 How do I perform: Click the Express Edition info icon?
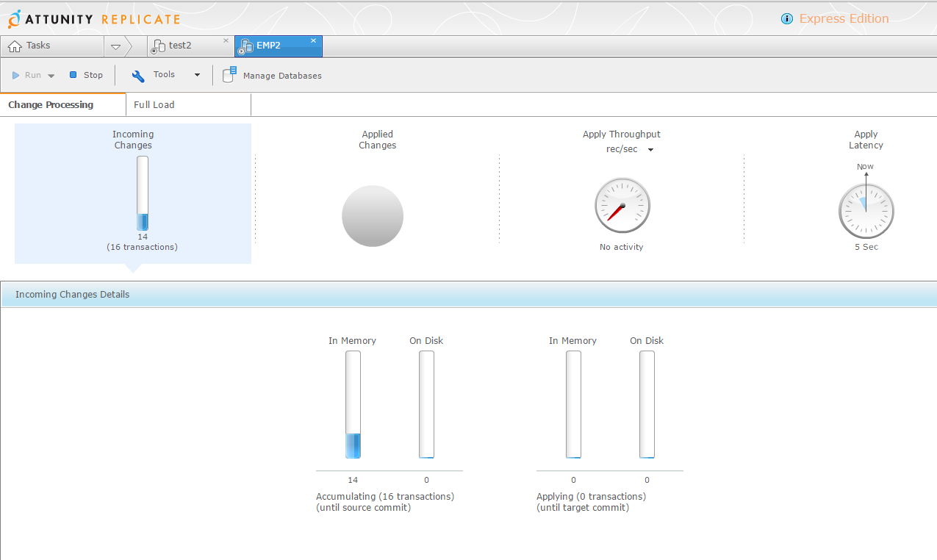pyautogui.click(x=787, y=19)
